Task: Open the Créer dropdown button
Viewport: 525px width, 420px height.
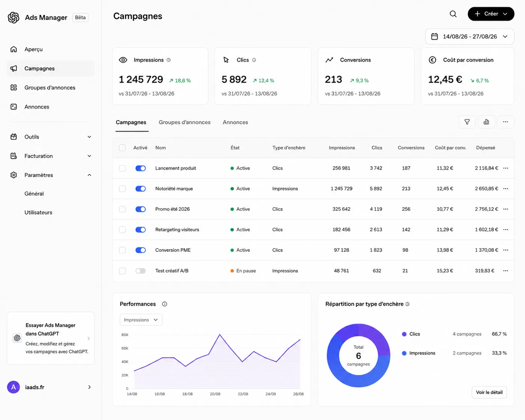Action: [491, 14]
